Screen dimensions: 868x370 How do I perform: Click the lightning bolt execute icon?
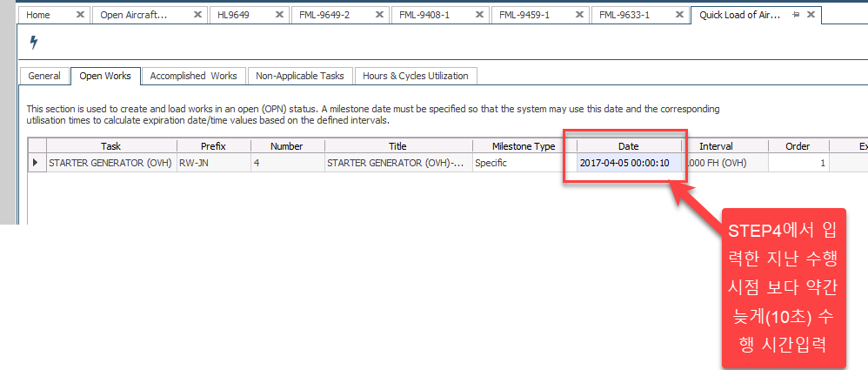[34, 42]
